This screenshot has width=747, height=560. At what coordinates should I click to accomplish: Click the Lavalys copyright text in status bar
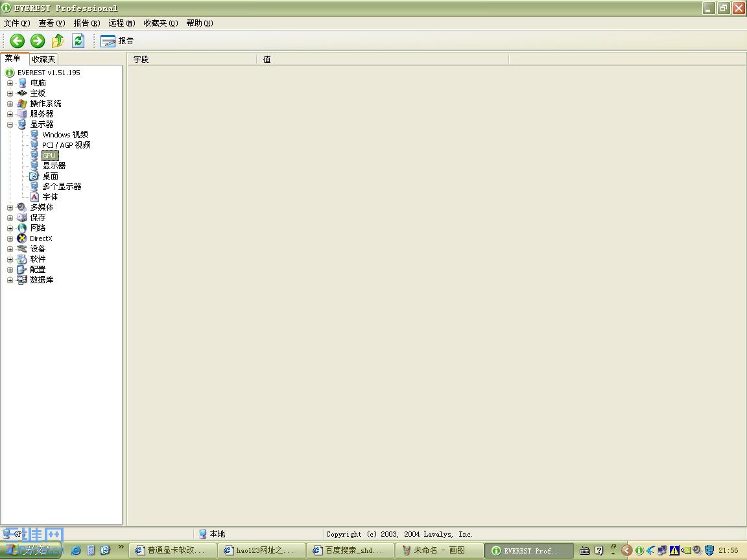[x=399, y=534]
